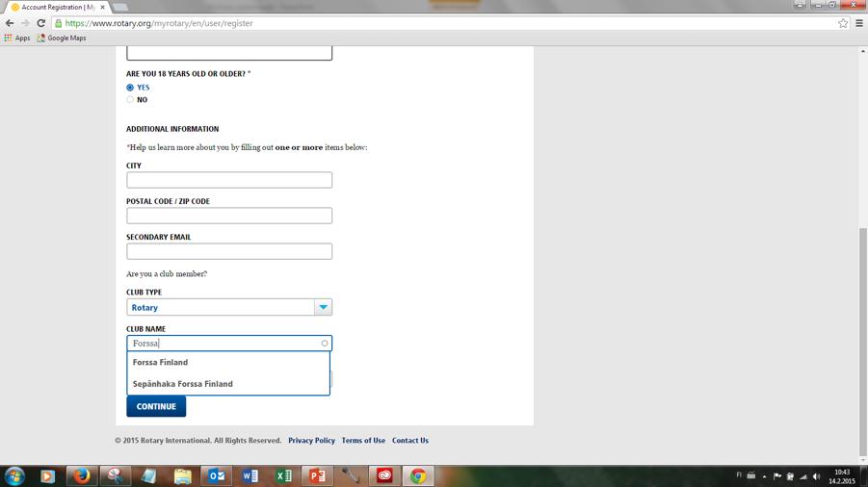Open Word from the taskbar
Screen dimensions: 868x487
pos(250,476)
